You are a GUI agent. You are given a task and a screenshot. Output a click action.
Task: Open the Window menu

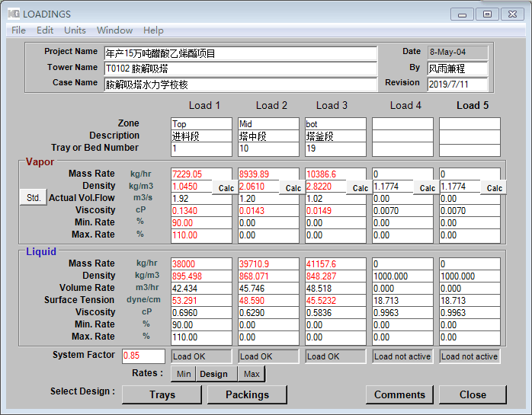pyautogui.click(x=114, y=30)
